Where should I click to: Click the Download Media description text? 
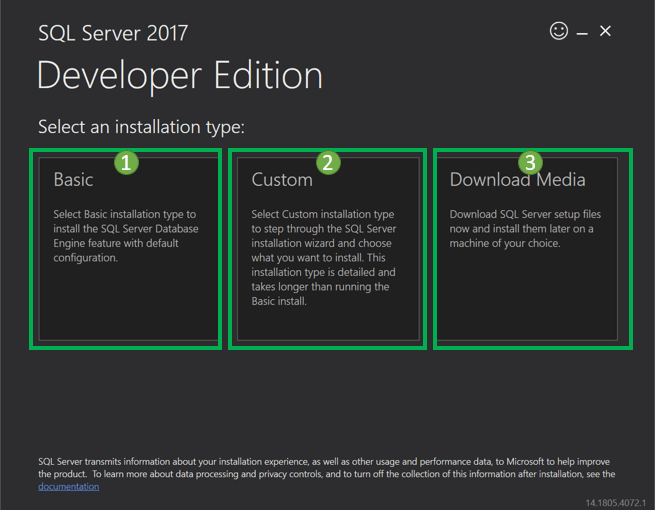(525, 229)
